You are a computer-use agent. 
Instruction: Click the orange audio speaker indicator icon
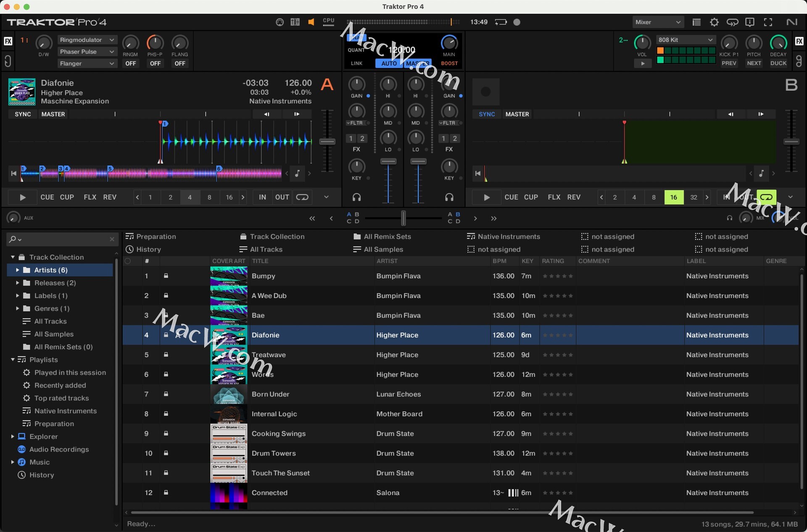[311, 22]
